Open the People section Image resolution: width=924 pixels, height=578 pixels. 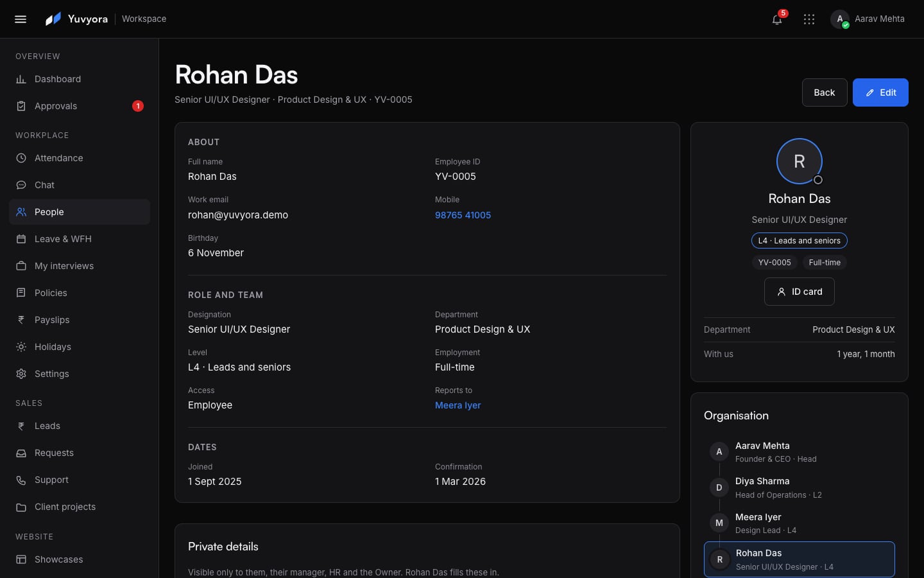click(80, 212)
